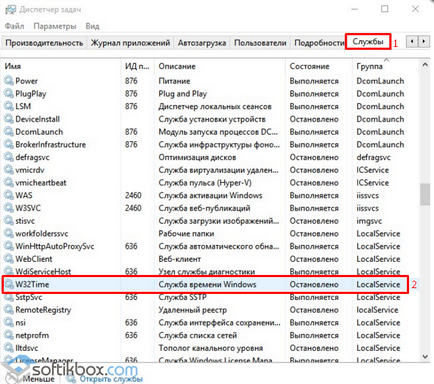This screenshot has width=434, height=384.
Task: Click the RemoteRegistry service icon
Action: pos(8,310)
